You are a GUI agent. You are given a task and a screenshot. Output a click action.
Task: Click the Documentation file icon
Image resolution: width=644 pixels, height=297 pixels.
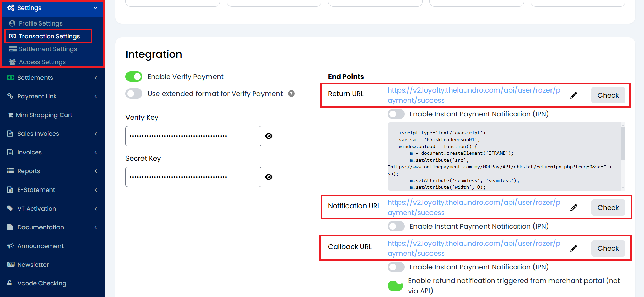[x=10, y=227]
